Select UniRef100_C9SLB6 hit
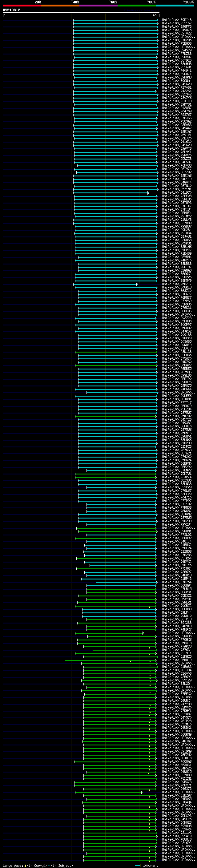 coord(177,375)
